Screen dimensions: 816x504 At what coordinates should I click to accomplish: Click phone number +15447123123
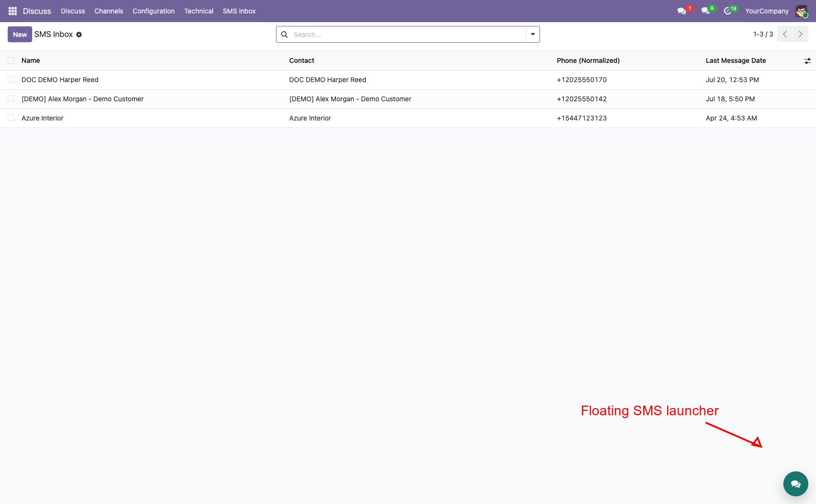[x=582, y=118]
